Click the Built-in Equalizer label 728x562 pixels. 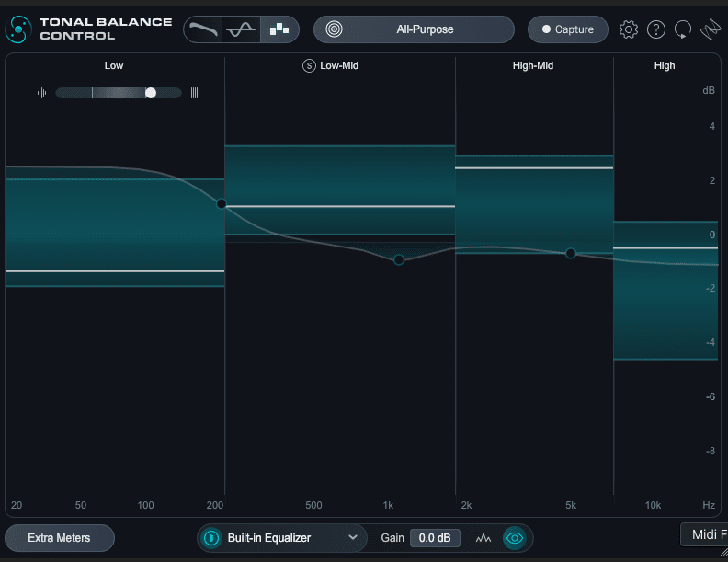tap(268, 538)
